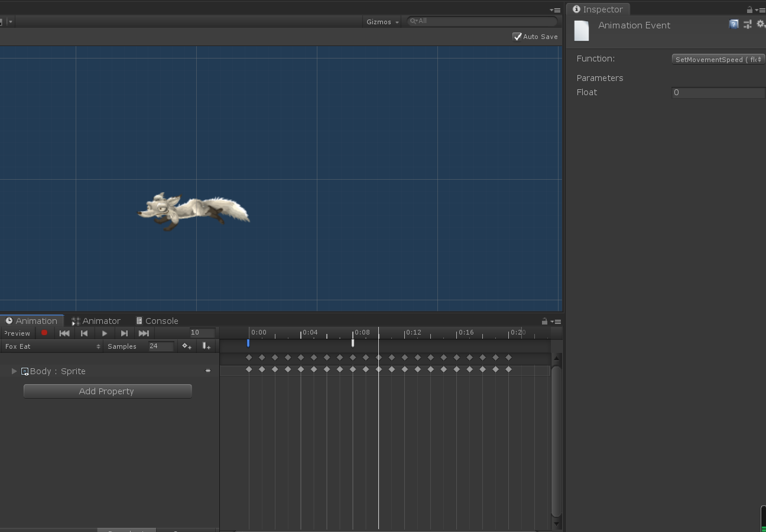Click the Add Keyframe icon

point(187,346)
